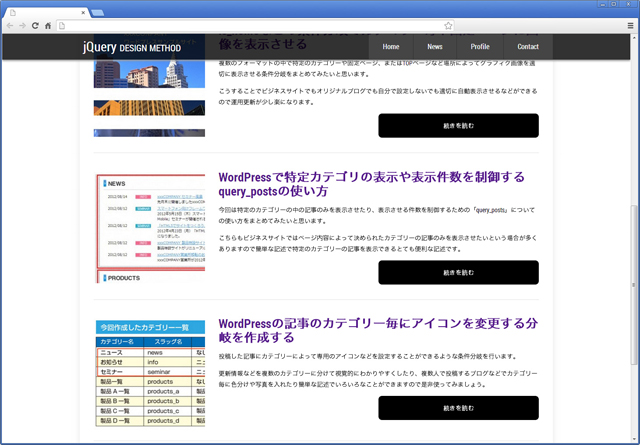The width and height of the screenshot is (640, 445).
Task: Click 続きを読む under the category icon article
Action: (458, 408)
